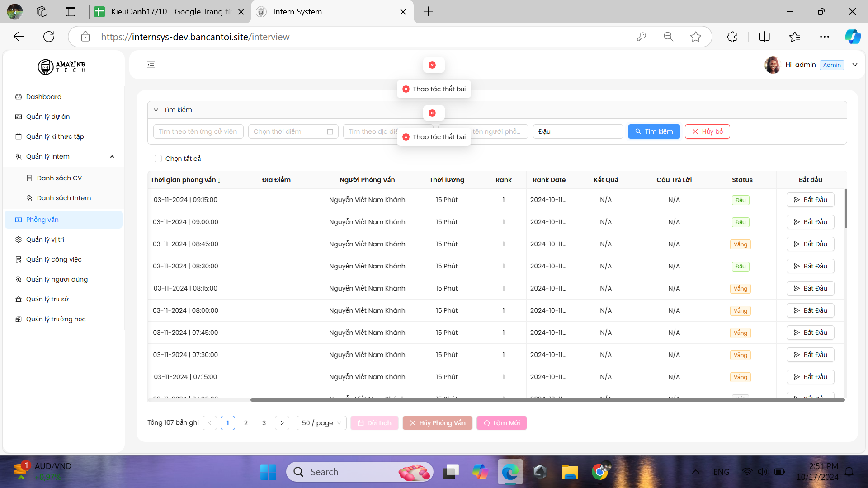Image resolution: width=868 pixels, height=488 pixels.
Task: Click the sidebar collapse menu icon
Action: click(151, 65)
